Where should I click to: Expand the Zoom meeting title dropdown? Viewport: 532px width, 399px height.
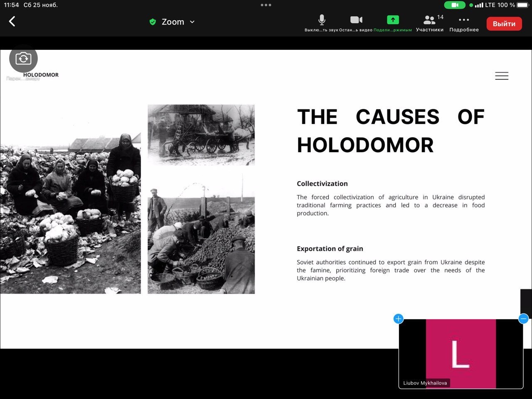[192, 22]
